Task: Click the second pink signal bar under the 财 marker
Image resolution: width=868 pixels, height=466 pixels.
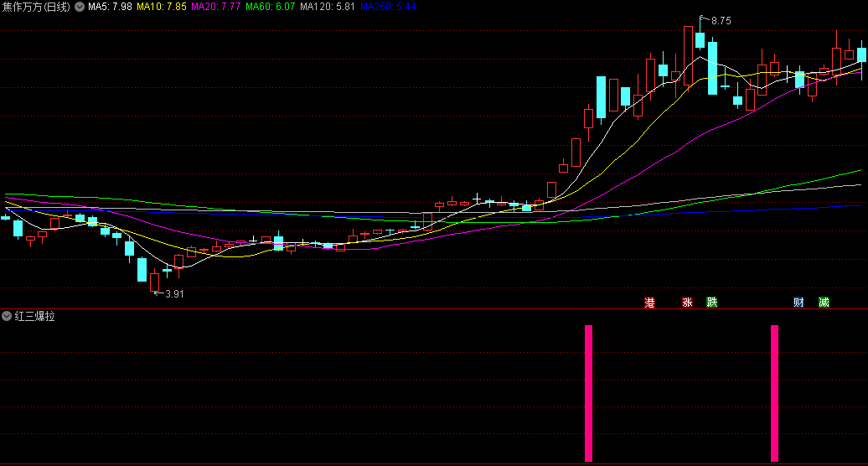Action: 774,393
